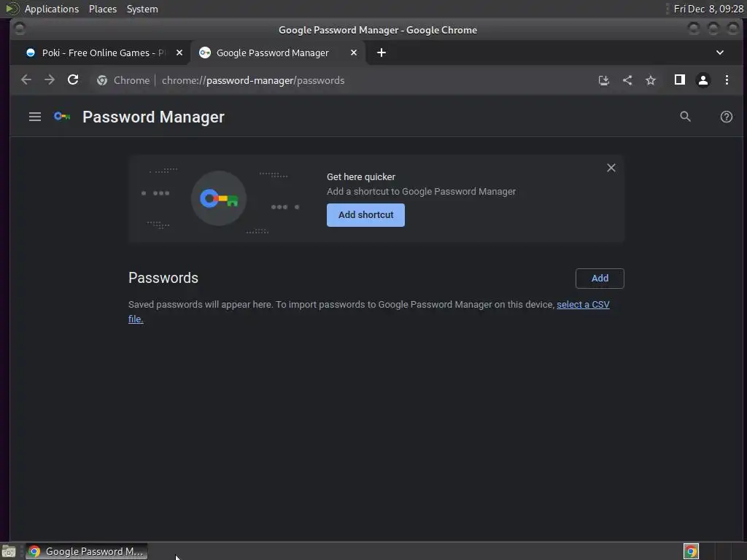The width and height of the screenshot is (747, 560).
Task: Click the window menu button in title bar
Action: tap(20, 29)
